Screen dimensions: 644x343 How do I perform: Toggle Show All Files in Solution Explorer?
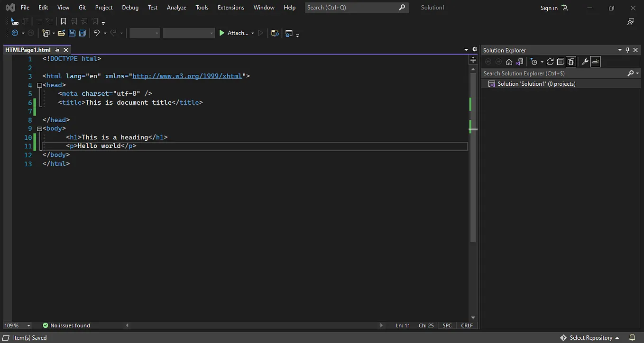coord(571,62)
